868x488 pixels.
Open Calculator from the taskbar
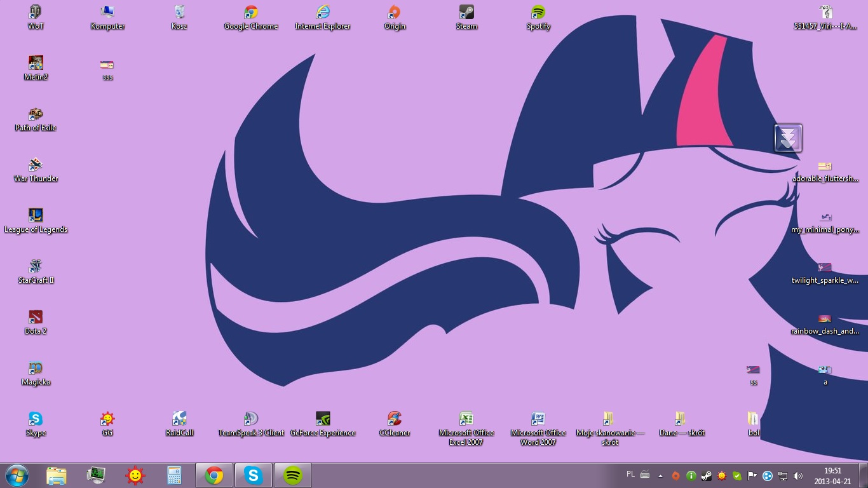click(x=174, y=475)
